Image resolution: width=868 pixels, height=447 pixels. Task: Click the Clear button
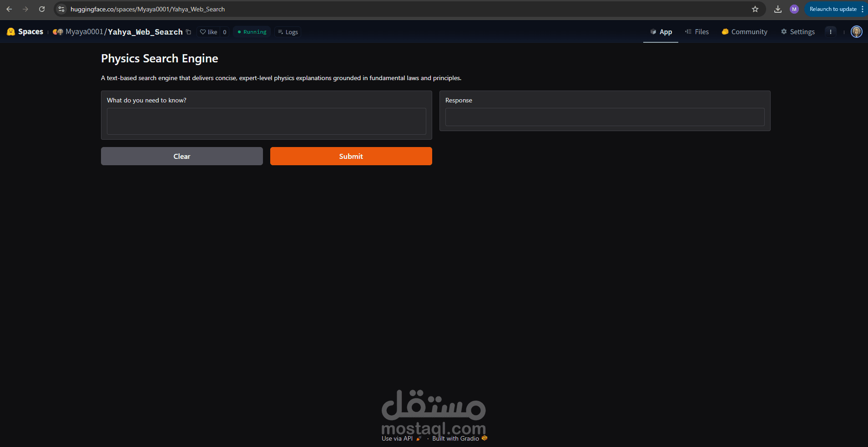(182, 156)
